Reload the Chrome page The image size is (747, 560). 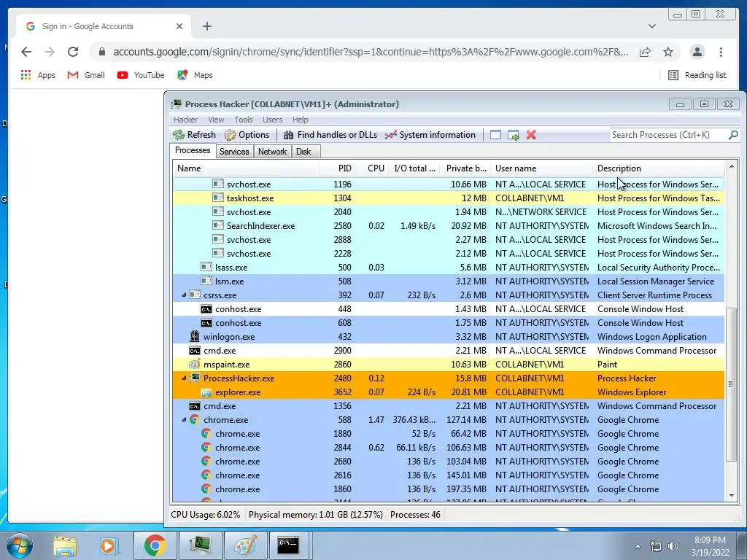[x=73, y=52]
